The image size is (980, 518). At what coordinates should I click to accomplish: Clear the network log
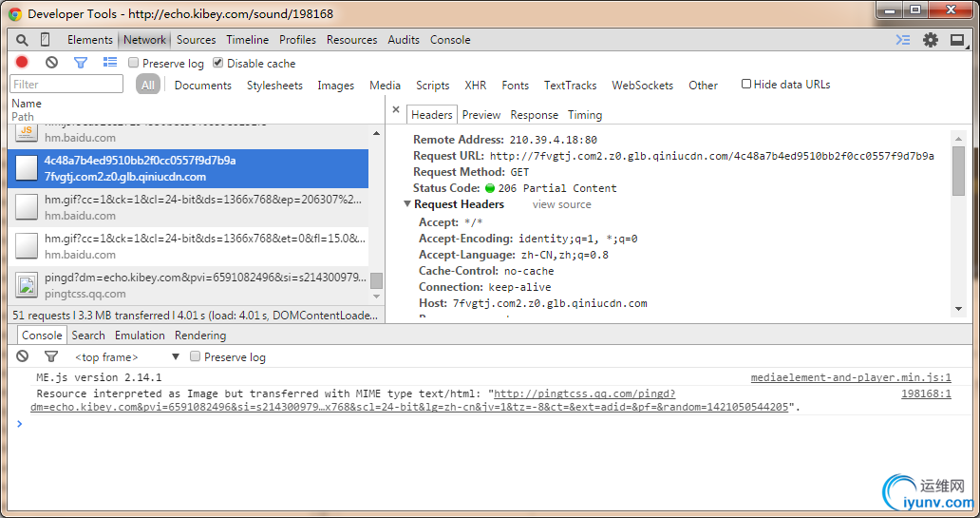(x=51, y=63)
